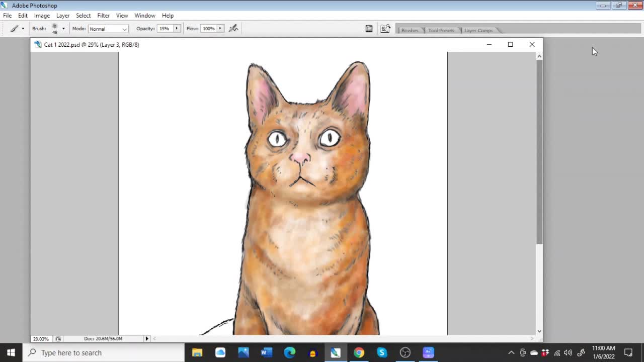Switch to the Brushes palette tab

click(410, 30)
